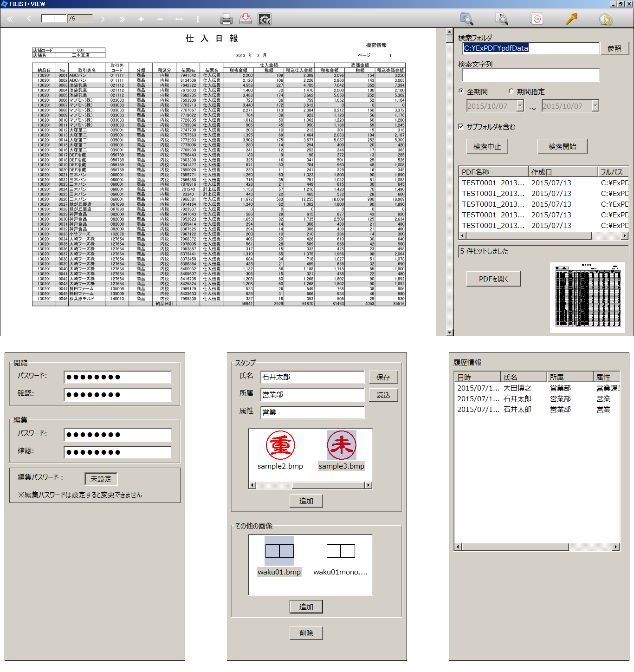Click the 検索中止 button
This screenshot has width=634, height=672.
tap(487, 146)
